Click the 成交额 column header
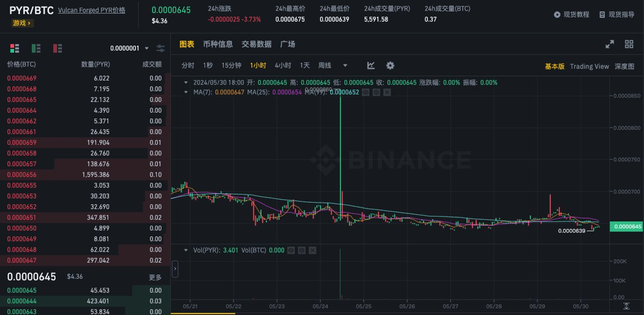 [152, 64]
